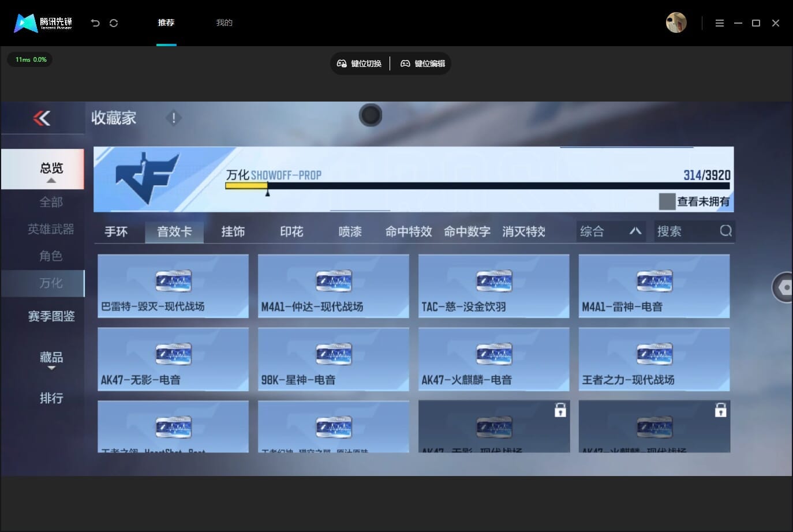This screenshot has width=793, height=532.
Task: Open the 巴雷特-毁灭-现代战场 card
Action: pos(173,286)
